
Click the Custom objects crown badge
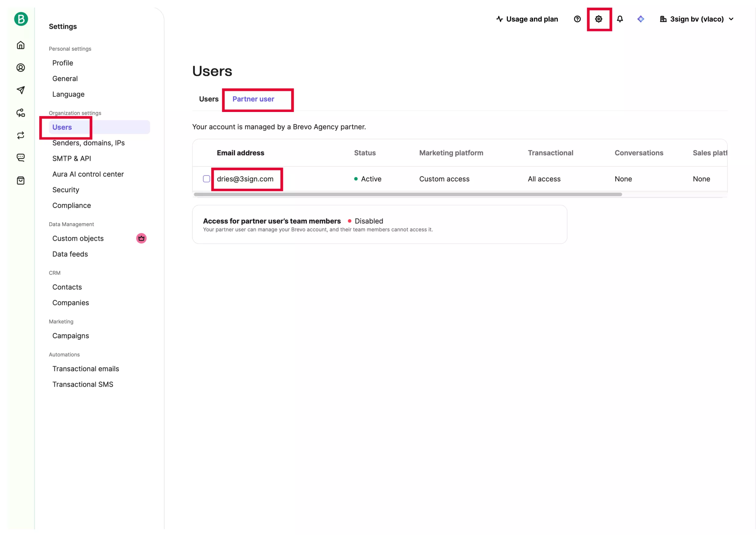pyautogui.click(x=141, y=238)
